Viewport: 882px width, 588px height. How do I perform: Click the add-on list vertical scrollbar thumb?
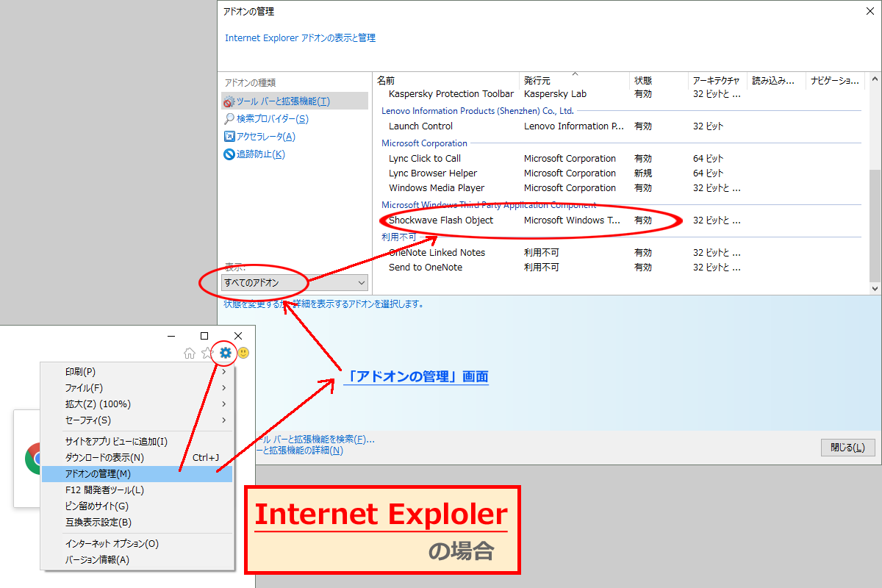pyautogui.click(x=874, y=226)
